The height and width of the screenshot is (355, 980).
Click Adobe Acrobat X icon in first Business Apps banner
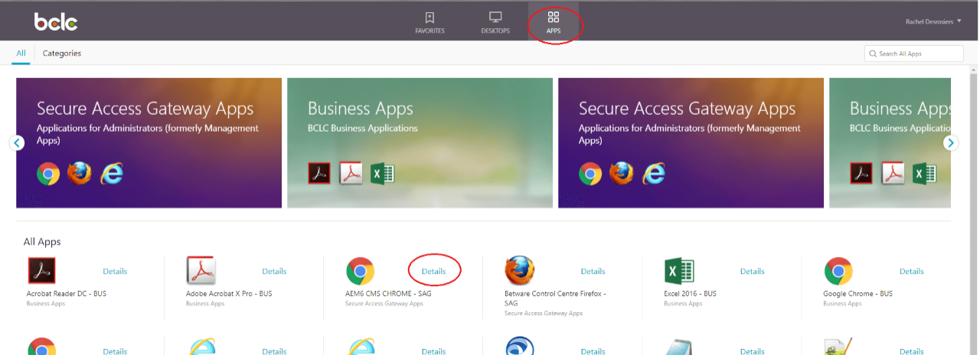(351, 174)
